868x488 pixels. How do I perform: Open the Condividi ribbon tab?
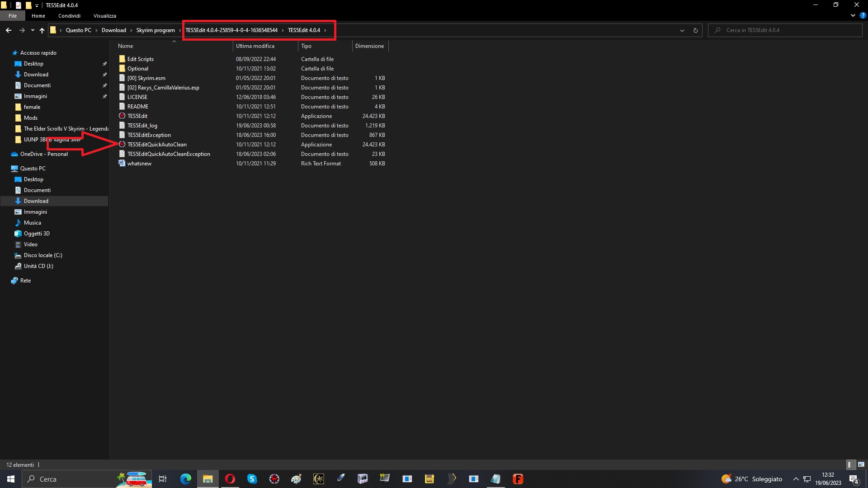[x=69, y=16]
